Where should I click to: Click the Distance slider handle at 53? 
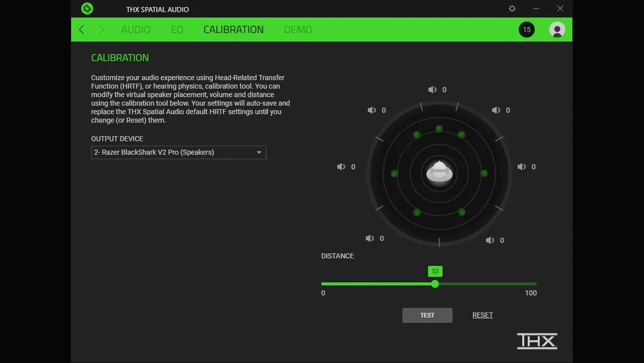(435, 284)
